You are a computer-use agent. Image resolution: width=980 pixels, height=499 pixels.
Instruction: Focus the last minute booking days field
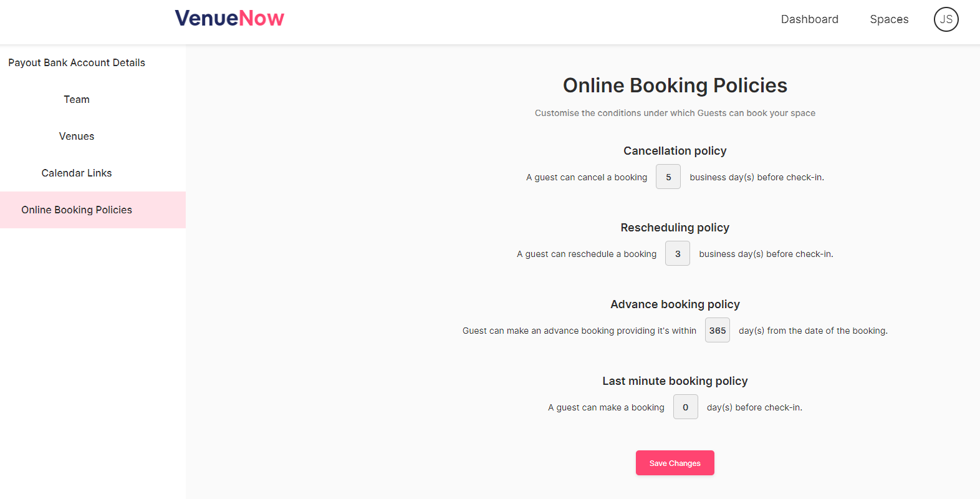(x=686, y=407)
